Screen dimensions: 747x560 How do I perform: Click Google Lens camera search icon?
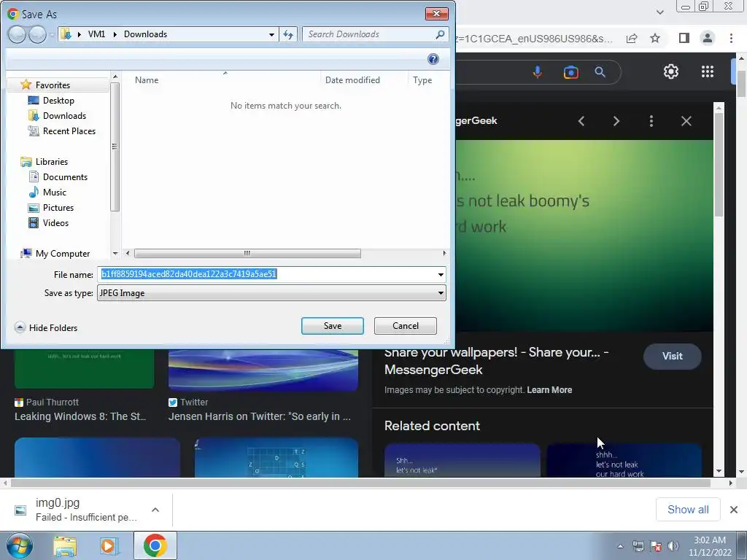[570, 72]
